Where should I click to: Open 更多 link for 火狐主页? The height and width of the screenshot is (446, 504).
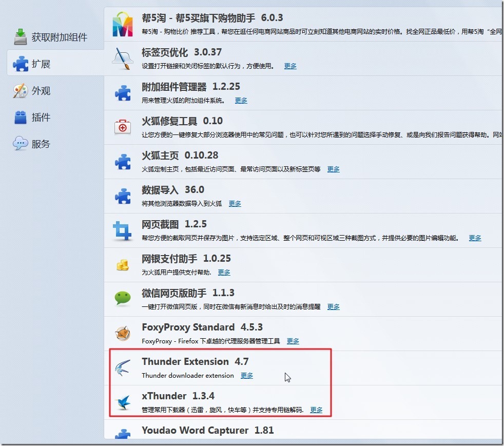coord(333,169)
